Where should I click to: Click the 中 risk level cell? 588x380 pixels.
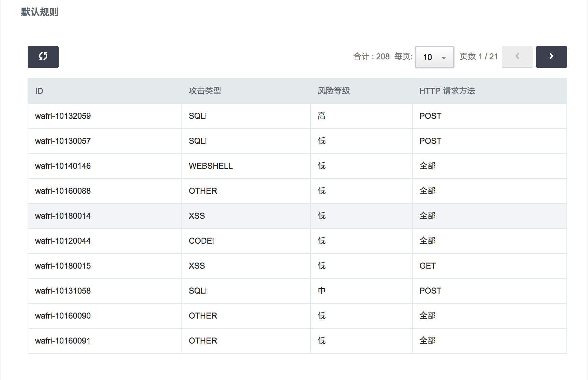click(322, 291)
